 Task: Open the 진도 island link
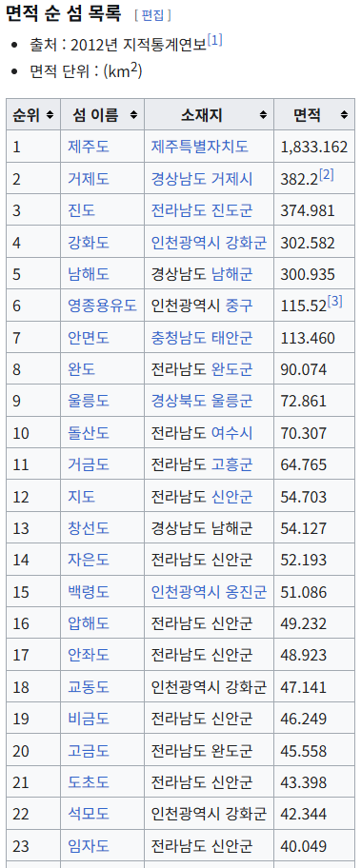click(81, 210)
